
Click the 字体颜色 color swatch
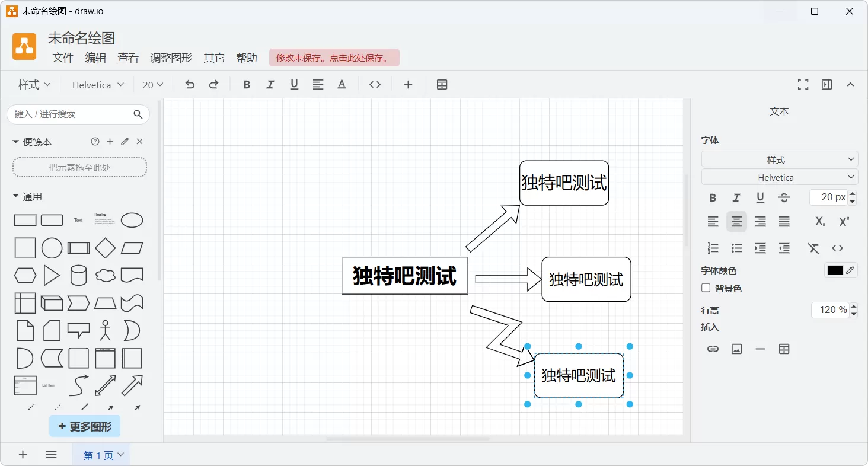coord(835,270)
